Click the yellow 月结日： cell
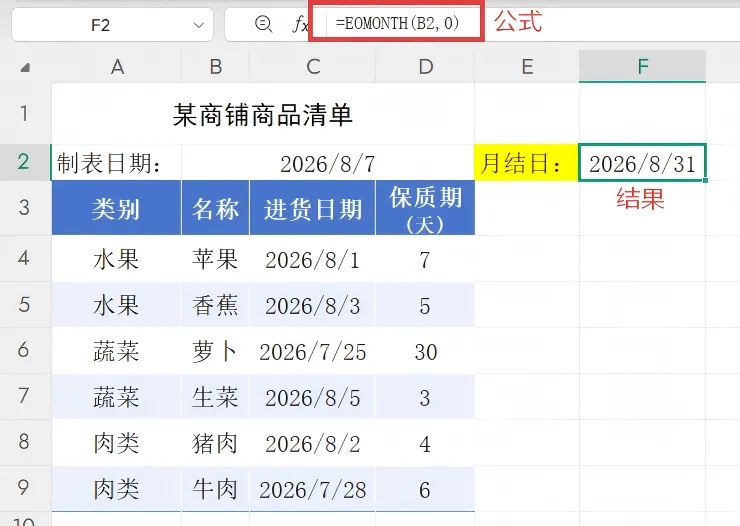Image resolution: width=740 pixels, height=526 pixels. (527, 163)
